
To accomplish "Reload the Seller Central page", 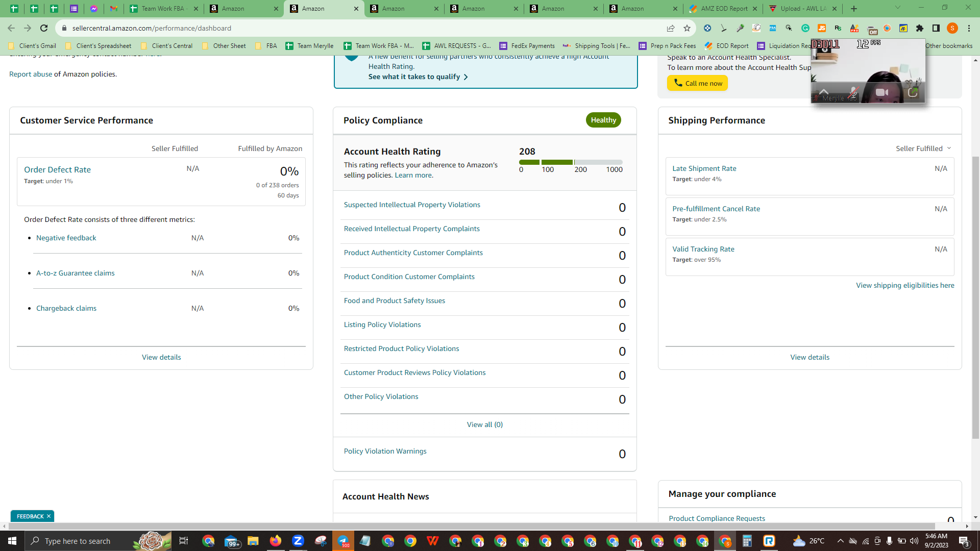I will [x=44, y=28].
